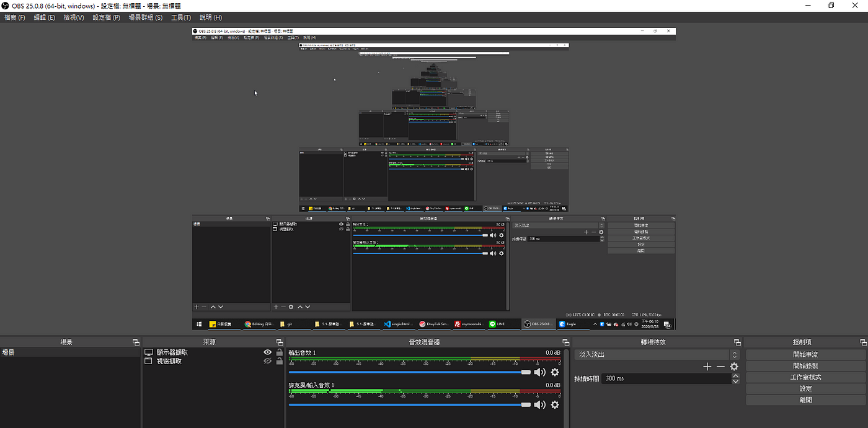
Task: Click the Windows Start button in the preview taskbar
Action: (x=199, y=324)
